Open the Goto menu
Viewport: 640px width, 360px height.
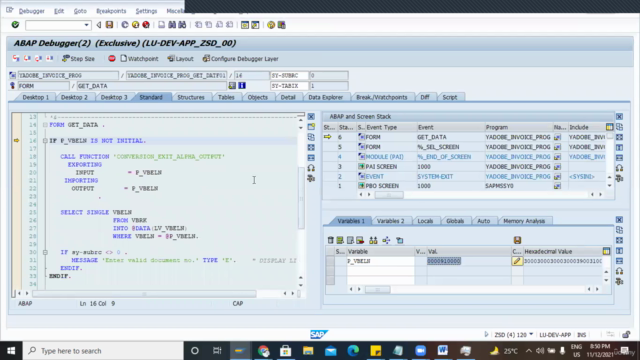point(80,11)
